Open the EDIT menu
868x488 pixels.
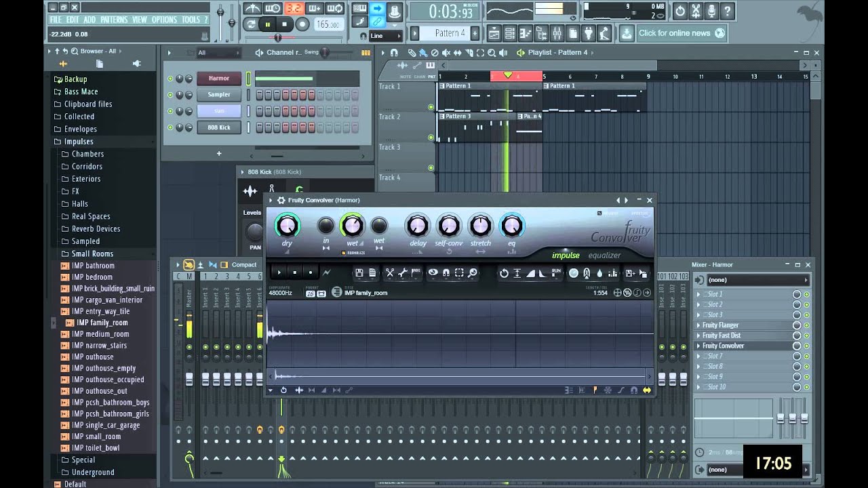pyautogui.click(x=73, y=20)
